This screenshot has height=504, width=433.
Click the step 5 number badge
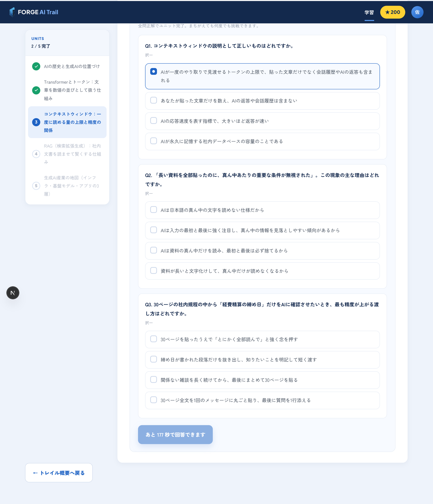36,186
